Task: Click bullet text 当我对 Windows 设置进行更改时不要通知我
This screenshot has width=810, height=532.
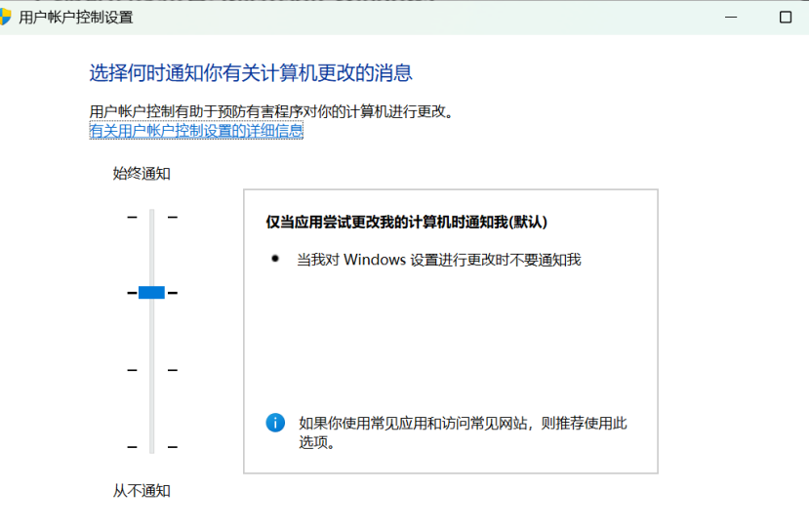Action: [x=438, y=260]
